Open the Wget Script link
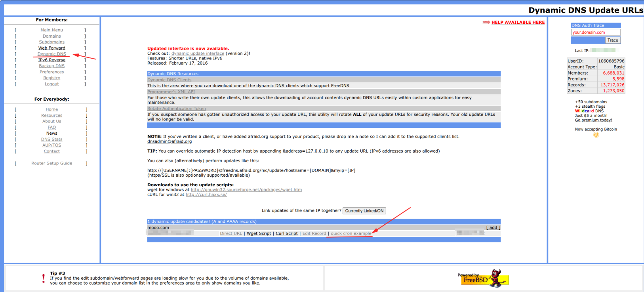 click(259, 234)
